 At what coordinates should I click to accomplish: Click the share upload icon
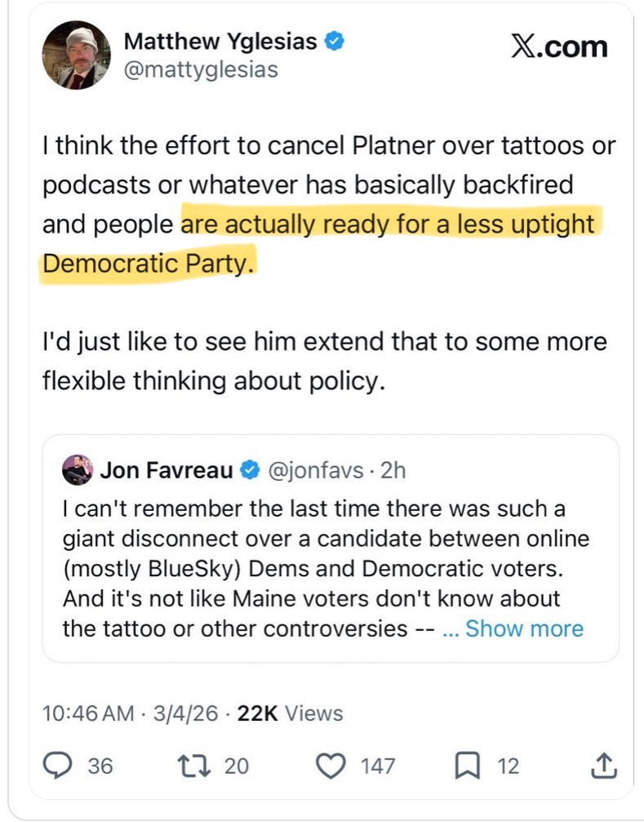pos(602,766)
